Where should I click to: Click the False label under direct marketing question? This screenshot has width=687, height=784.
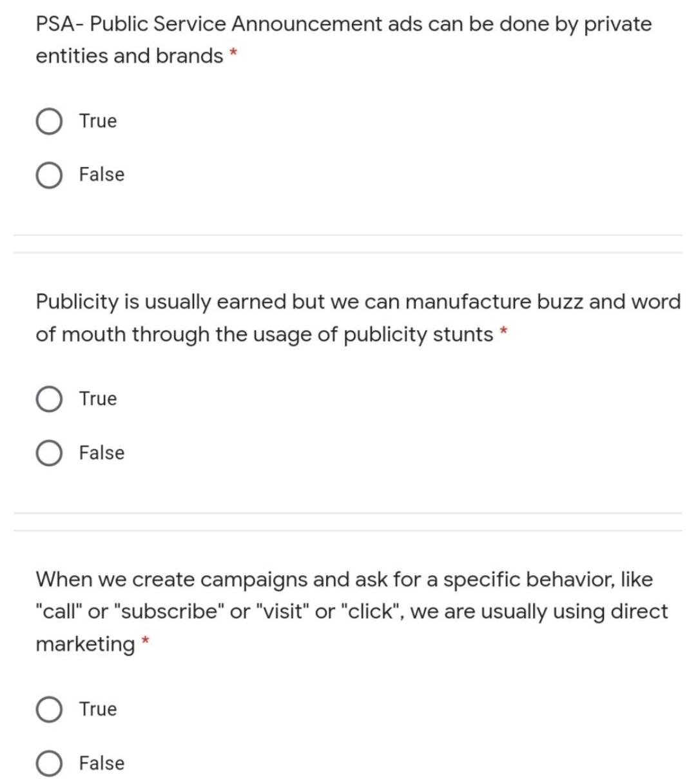coord(101,763)
